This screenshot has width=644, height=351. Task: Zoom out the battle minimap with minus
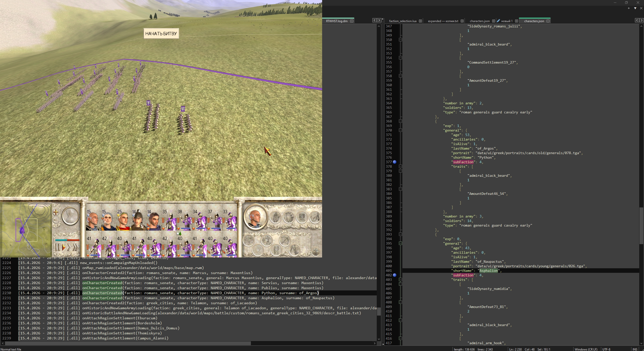[x=56, y=220]
